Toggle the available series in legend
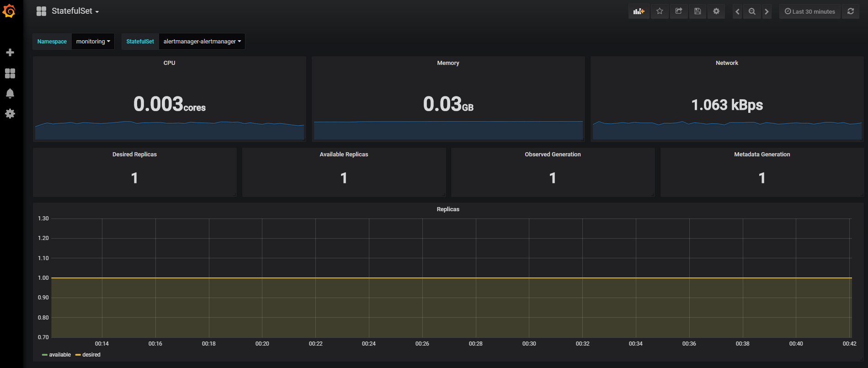The height and width of the screenshot is (368, 868). pos(60,355)
